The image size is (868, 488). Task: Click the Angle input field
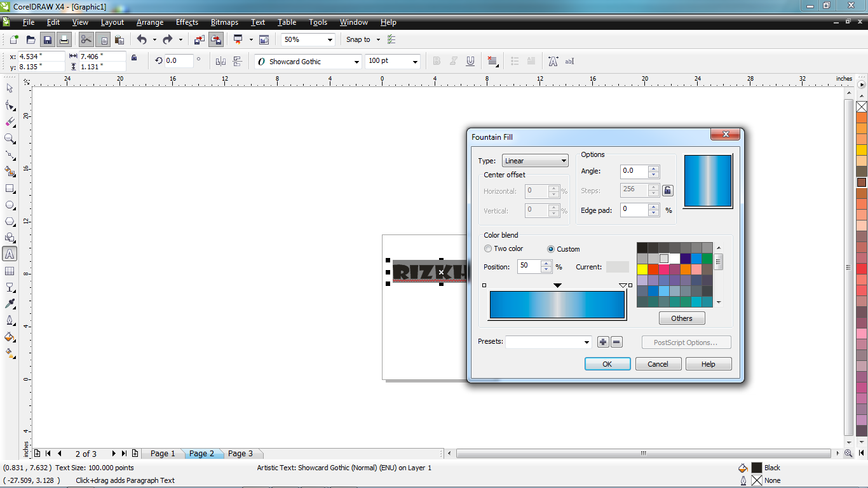click(x=634, y=171)
